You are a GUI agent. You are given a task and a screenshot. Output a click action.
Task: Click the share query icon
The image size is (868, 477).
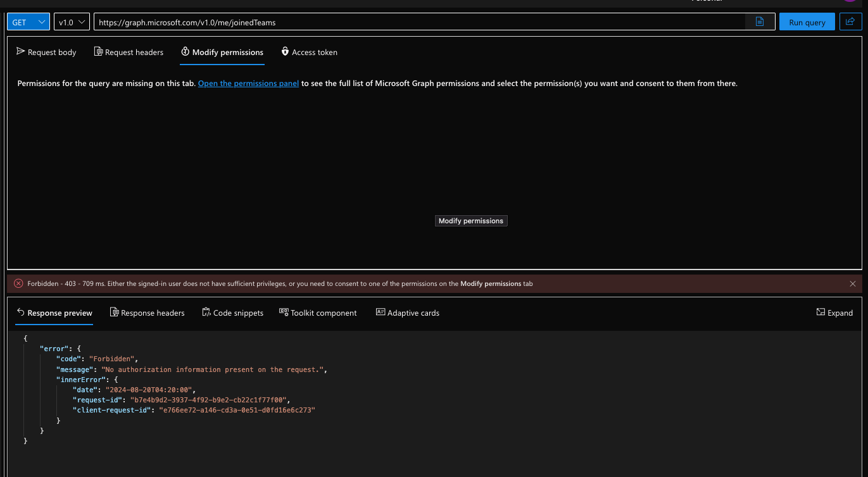click(x=850, y=21)
